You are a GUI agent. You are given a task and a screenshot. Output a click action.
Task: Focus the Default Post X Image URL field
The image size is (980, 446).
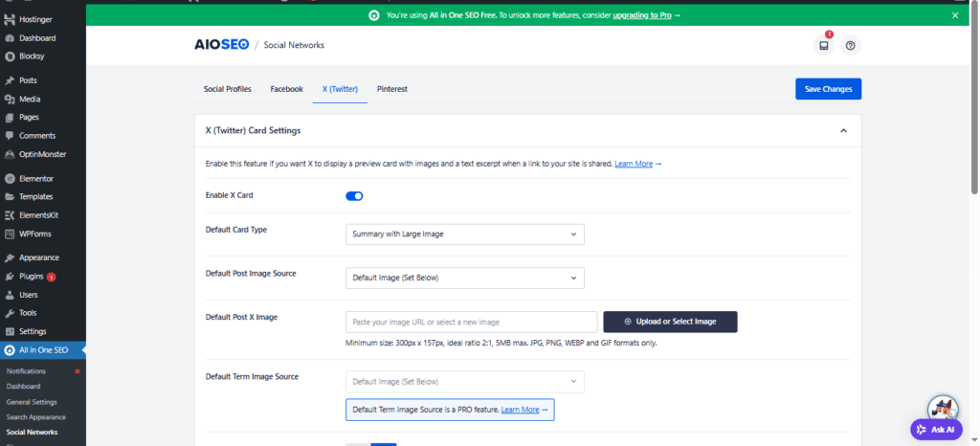click(472, 322)
